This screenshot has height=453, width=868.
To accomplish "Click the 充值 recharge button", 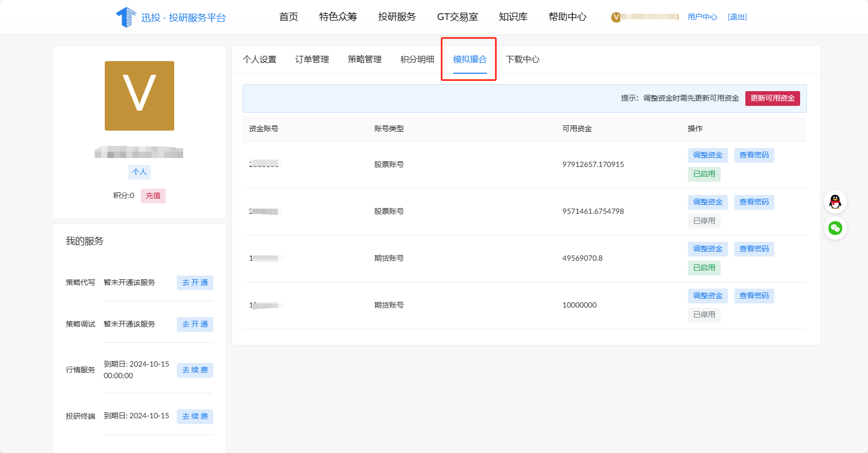I will pos(153,196).
